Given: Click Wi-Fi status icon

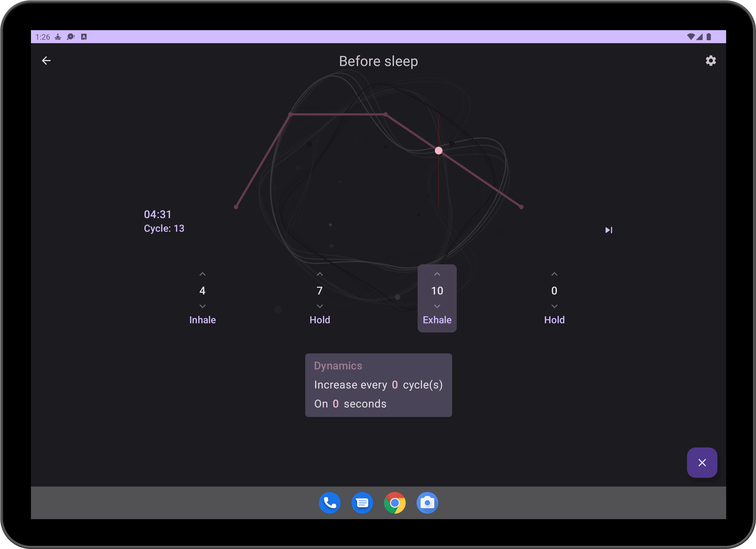Looking at the screenshot, I should 691,37.
